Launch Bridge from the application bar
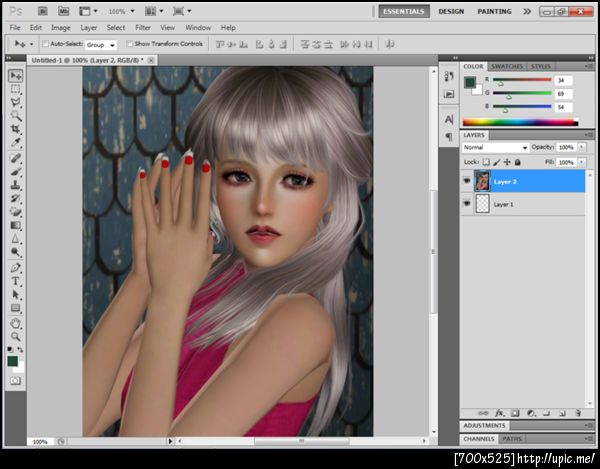Viewport: 600px width, 469px height. pyautogui.click(x=42, y=11)
